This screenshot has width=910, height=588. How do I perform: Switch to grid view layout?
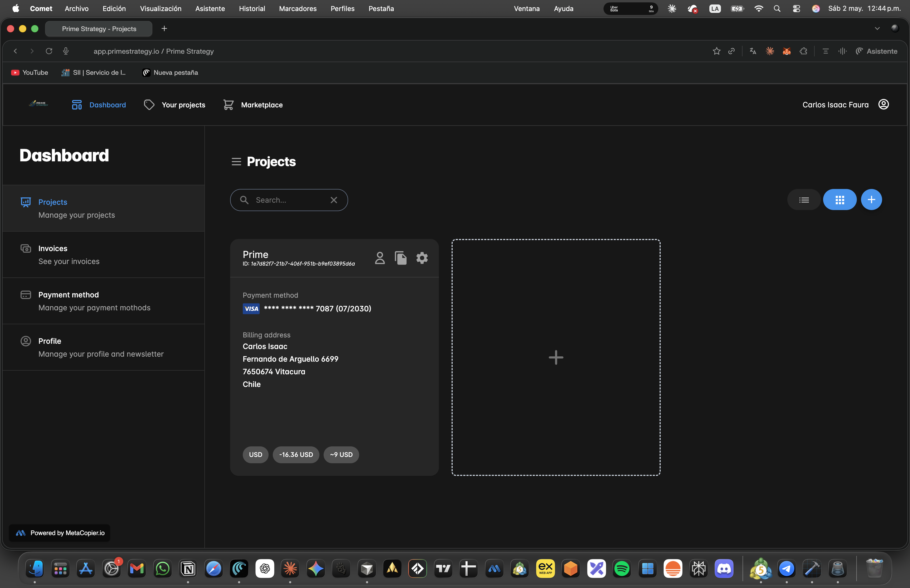click(x=840, y=200)
